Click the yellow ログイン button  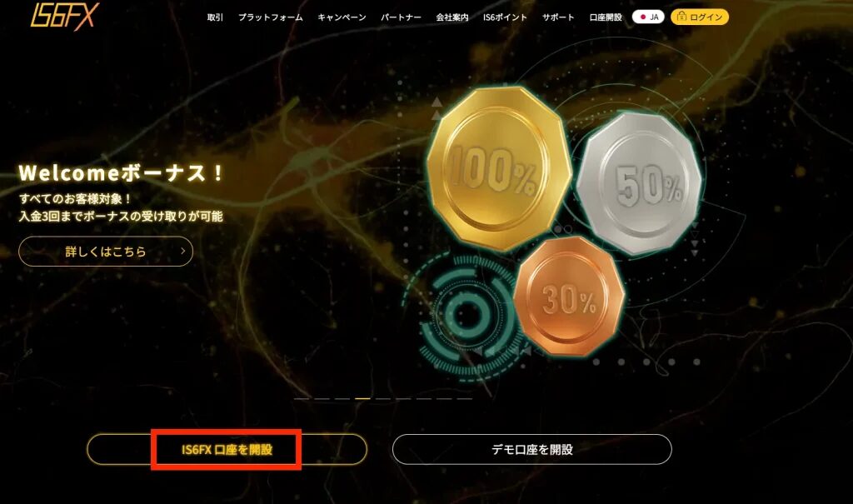700,17
